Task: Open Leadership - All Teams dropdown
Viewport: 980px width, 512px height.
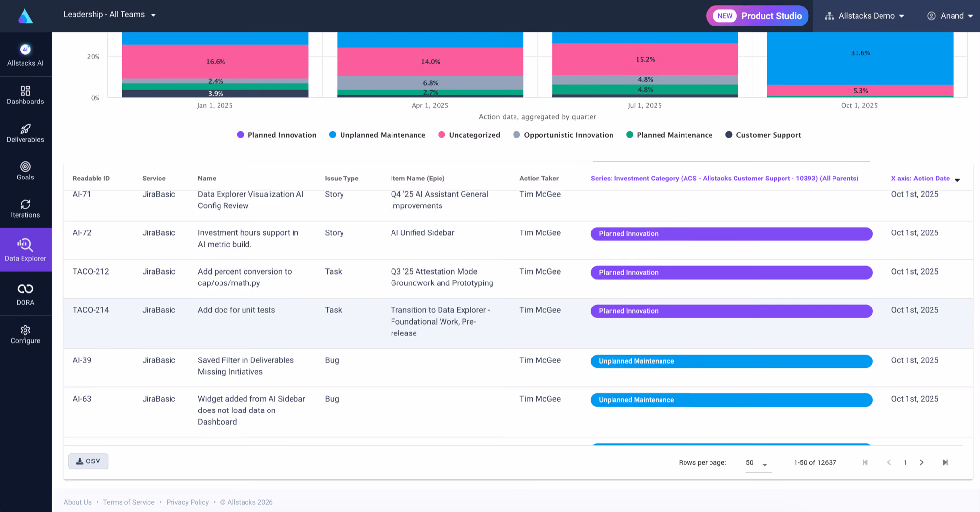Action: pos(109,15)
